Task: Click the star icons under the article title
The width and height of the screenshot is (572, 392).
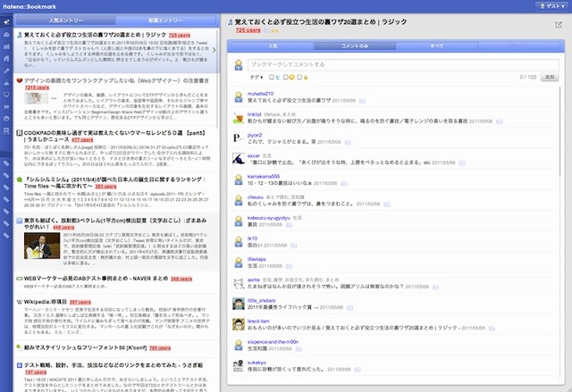Action: [274, 30]
